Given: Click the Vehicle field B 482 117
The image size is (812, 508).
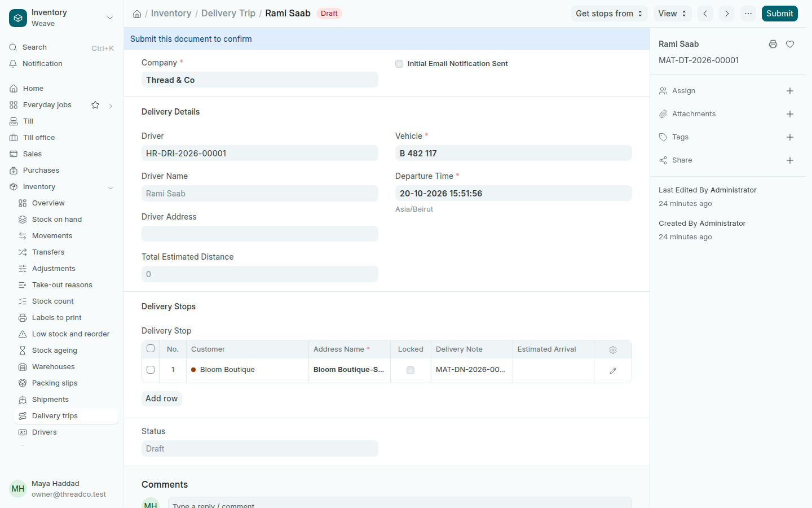Looking at the screenshot, I should 514,153.
